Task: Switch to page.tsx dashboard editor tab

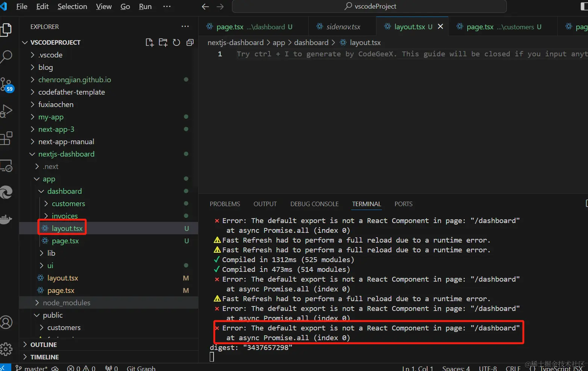Action: [x=253, y=27]
